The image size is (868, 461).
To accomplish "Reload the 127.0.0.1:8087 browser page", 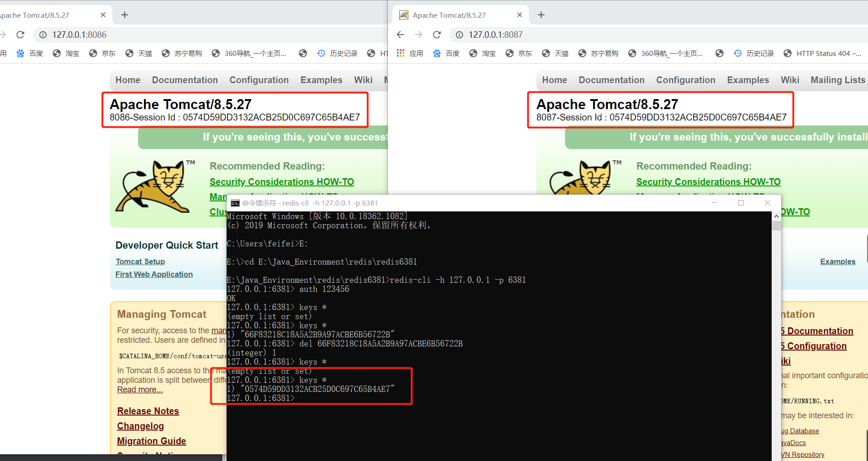I will tap(437, 35).
